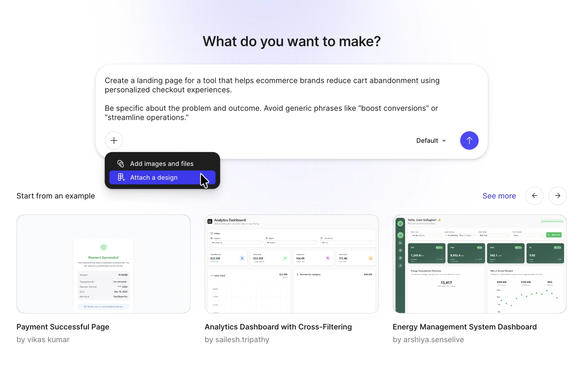Click Analytics Dashboard with Cross-Filtering title
This screenshot has height=380, width=588.
click(278, 327)
